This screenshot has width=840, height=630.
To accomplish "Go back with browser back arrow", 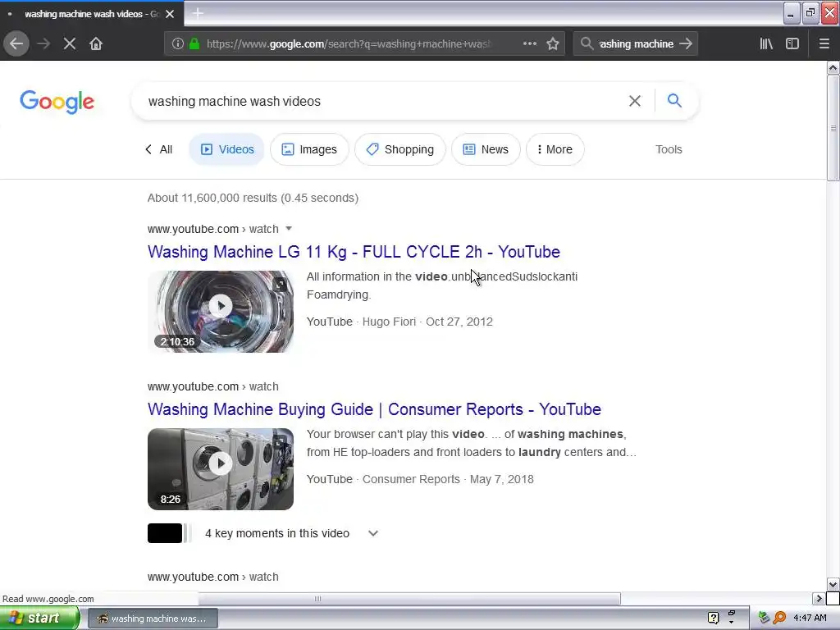I will tap(16, 43).
